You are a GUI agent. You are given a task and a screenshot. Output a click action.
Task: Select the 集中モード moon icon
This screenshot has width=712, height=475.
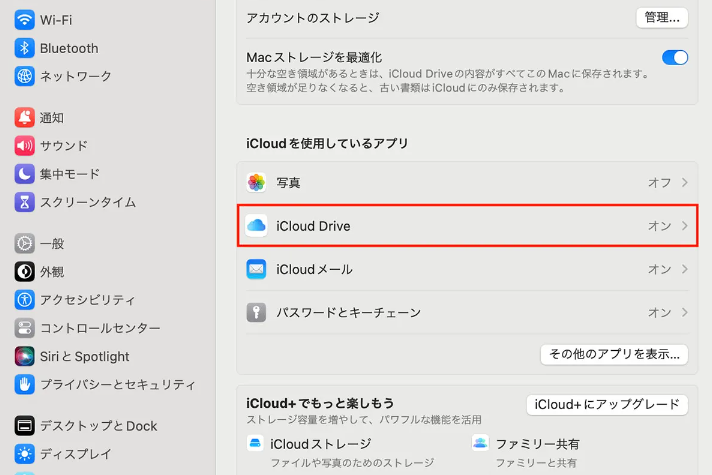[24, 174]
